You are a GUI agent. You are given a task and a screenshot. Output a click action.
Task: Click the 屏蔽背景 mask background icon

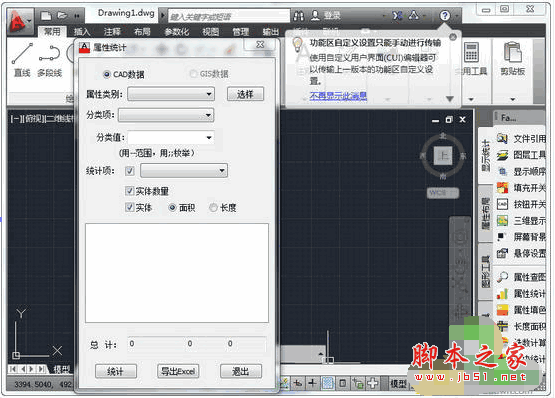(x=502, y=237)
